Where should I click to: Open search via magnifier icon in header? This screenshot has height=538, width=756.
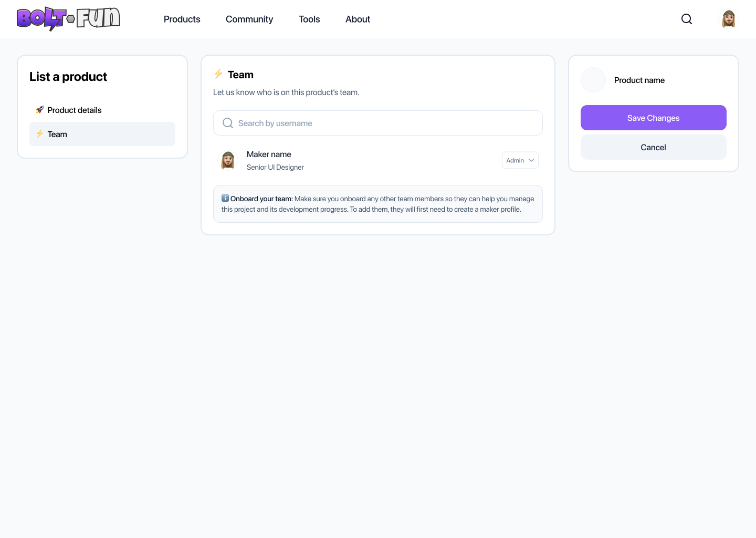coord(687,19)
